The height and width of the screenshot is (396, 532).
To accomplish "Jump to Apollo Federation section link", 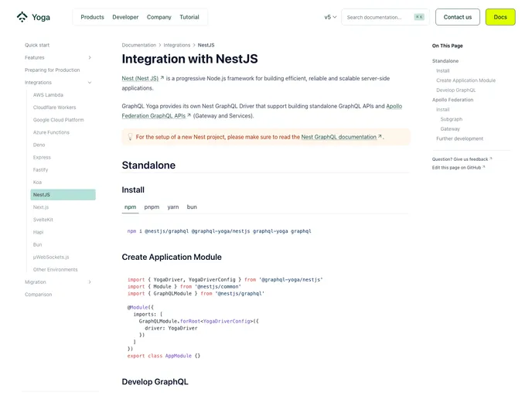I will (452, 100).
